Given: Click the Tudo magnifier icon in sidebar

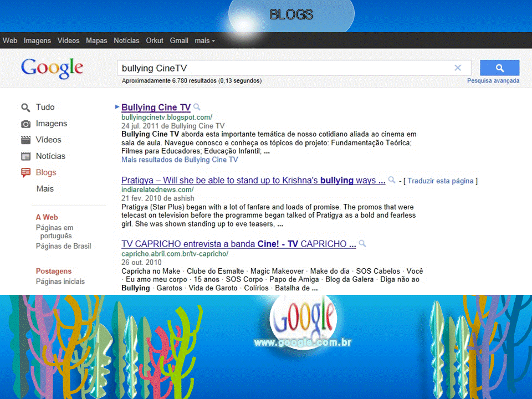Looking at the screenshot, I should point(25,108).
